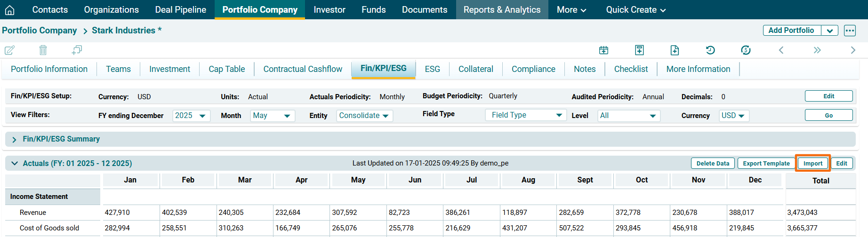Click the pencil edit record icon
Screen dimensions: 868x237
[9, 50]
